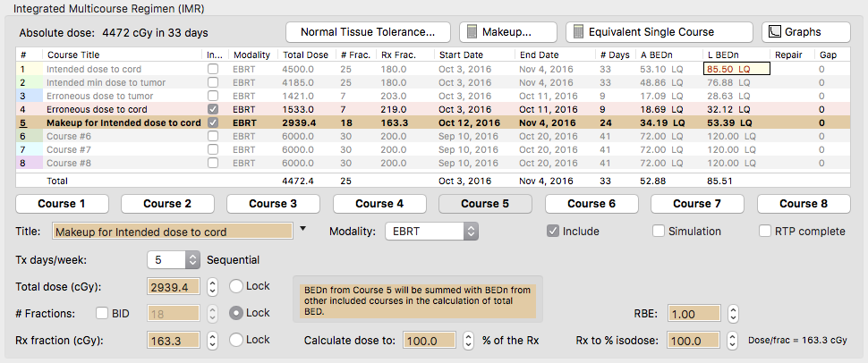Toggle Include checkbox for Course #6 row
The width and height of the screenshot is (868, 363).
(x=212, y=136)
